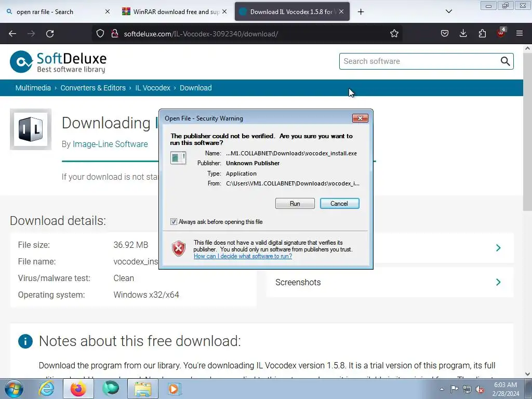Viewport: 532px width, 399px height.
Task: Switch to open rar file - Search tab
Action: coord(58,12)
